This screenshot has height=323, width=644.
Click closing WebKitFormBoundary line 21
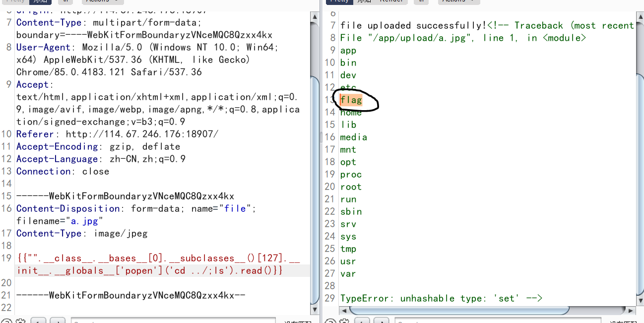coord(131,295)
